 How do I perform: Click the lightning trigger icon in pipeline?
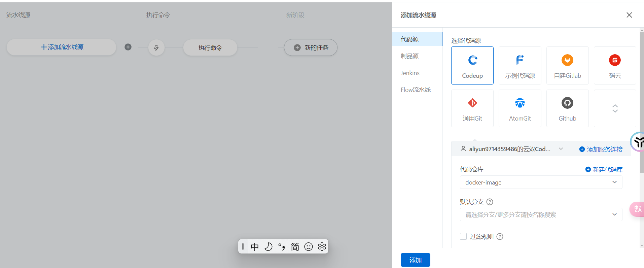(156, 48)
